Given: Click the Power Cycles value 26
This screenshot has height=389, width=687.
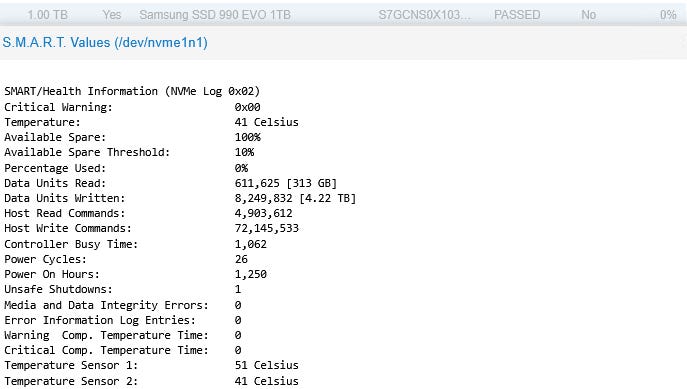Looking at the screenshot, I should (x=241, y=259).
